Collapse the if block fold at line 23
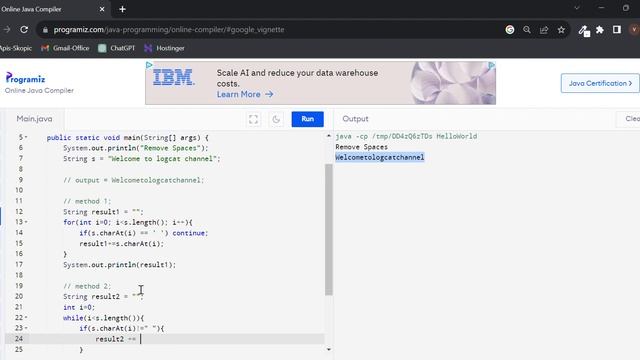 tap(26, 328)
